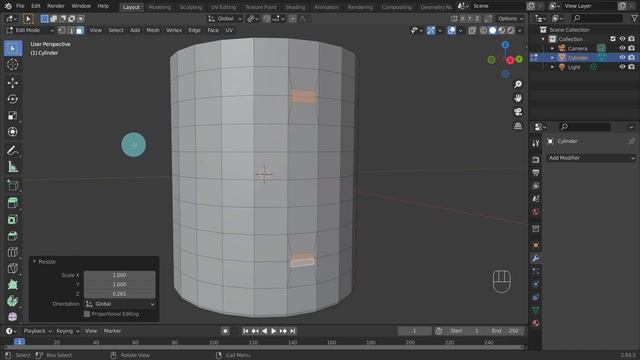Toggle the camera view icon

(518, 112)
